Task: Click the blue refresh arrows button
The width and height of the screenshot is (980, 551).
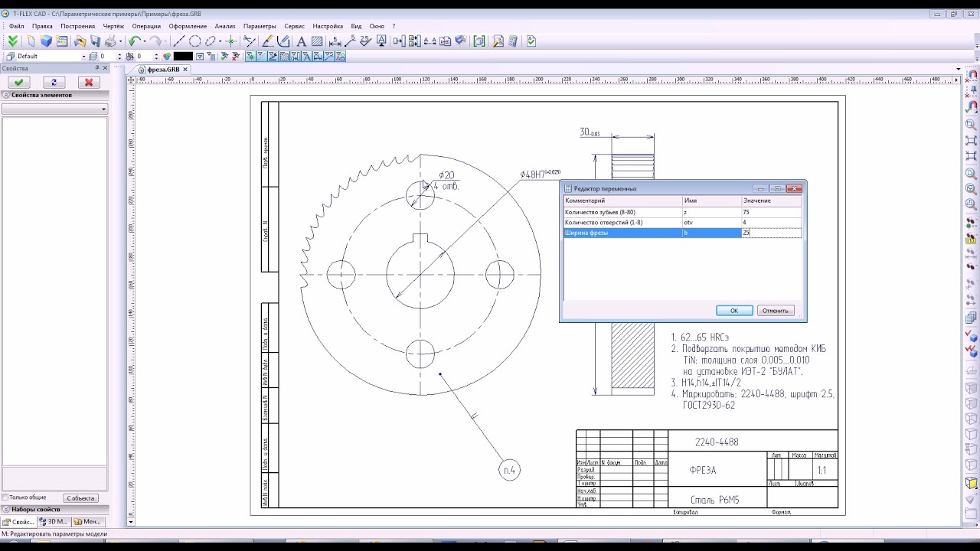Action: [x=54, y=82]
